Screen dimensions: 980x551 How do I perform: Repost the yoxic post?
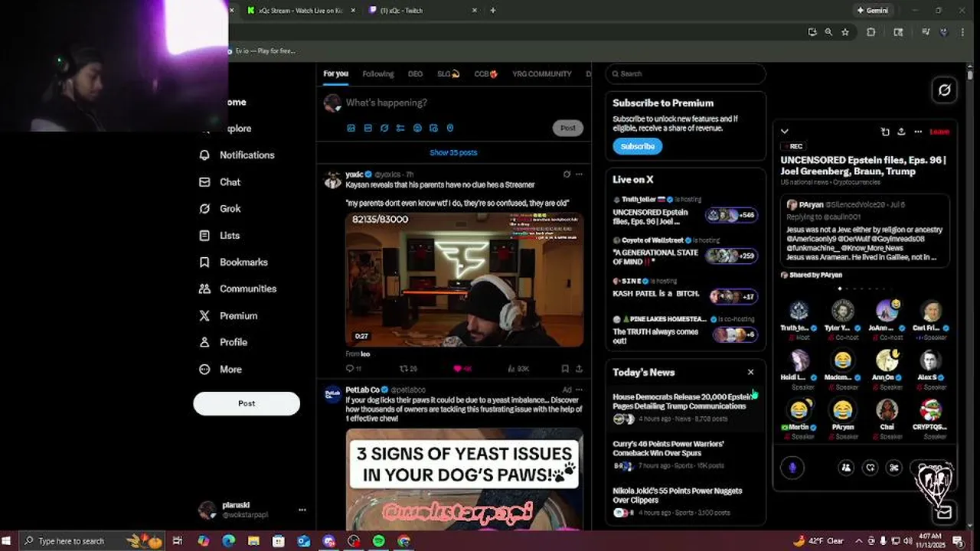coord(408,369)
